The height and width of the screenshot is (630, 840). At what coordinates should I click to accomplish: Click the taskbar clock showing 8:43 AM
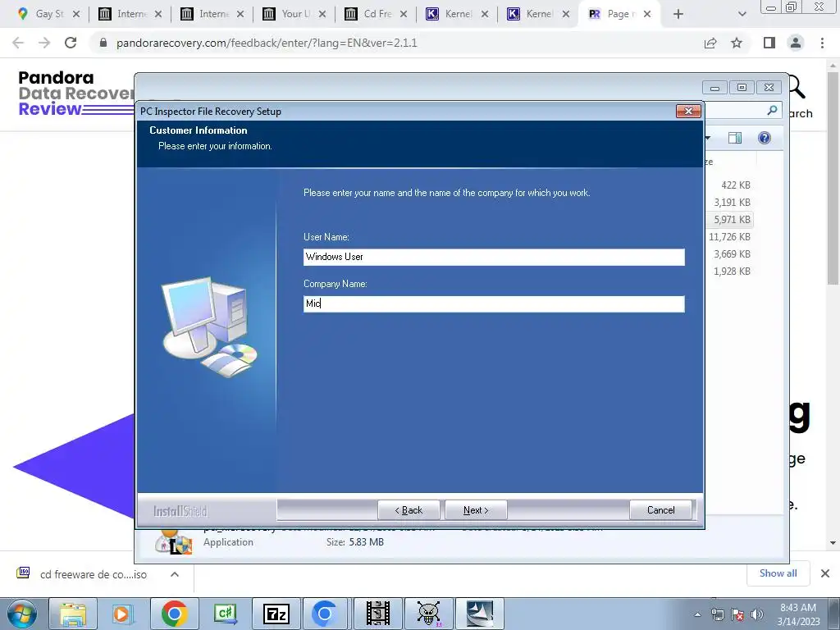click(798, 614)
